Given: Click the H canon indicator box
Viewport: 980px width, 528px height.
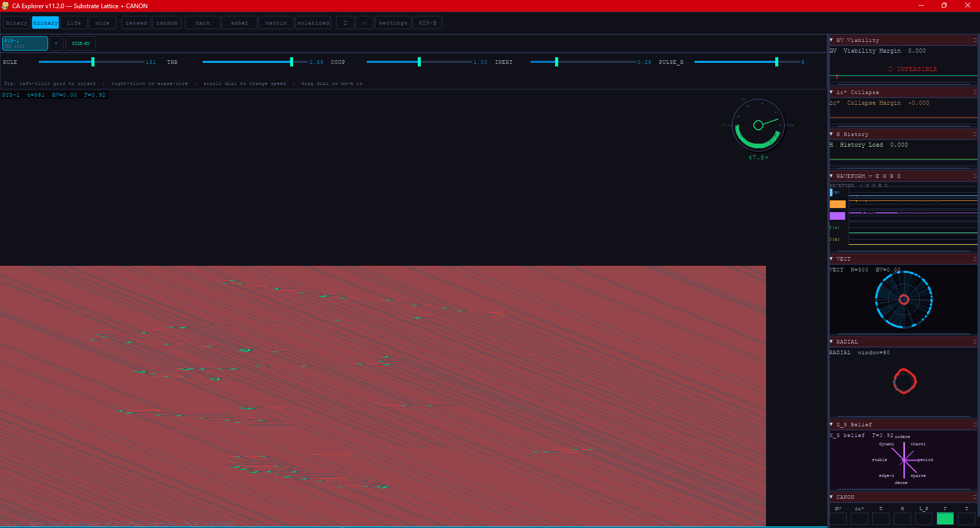Looking at the screenshot, I should tap(902, 519).
